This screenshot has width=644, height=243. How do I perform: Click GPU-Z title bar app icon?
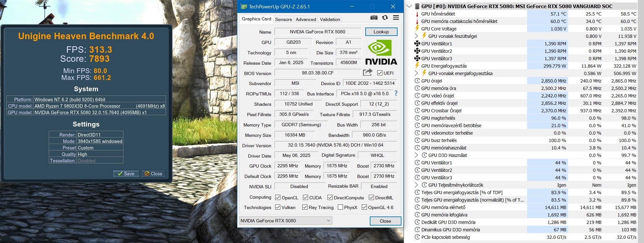(x=244, y=6)
